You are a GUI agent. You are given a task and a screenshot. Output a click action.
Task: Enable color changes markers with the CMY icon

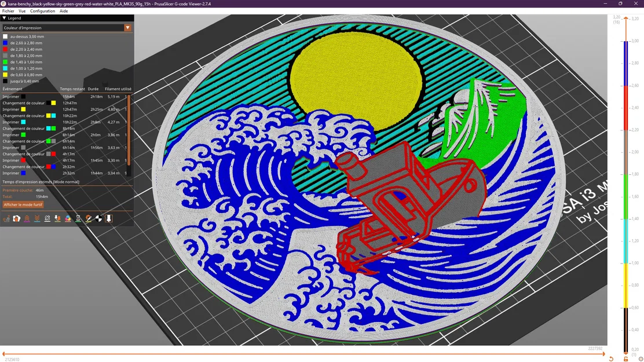(x=68, y=218)
